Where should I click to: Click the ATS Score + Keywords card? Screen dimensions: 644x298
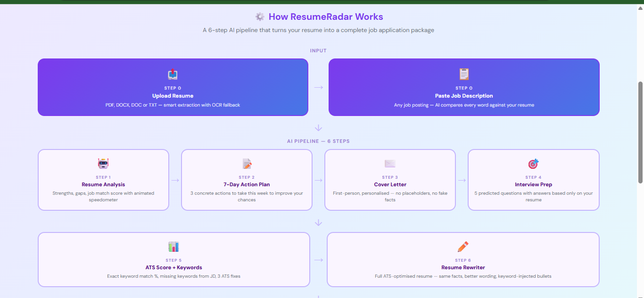pyautogui.click(x=173, y=259)
